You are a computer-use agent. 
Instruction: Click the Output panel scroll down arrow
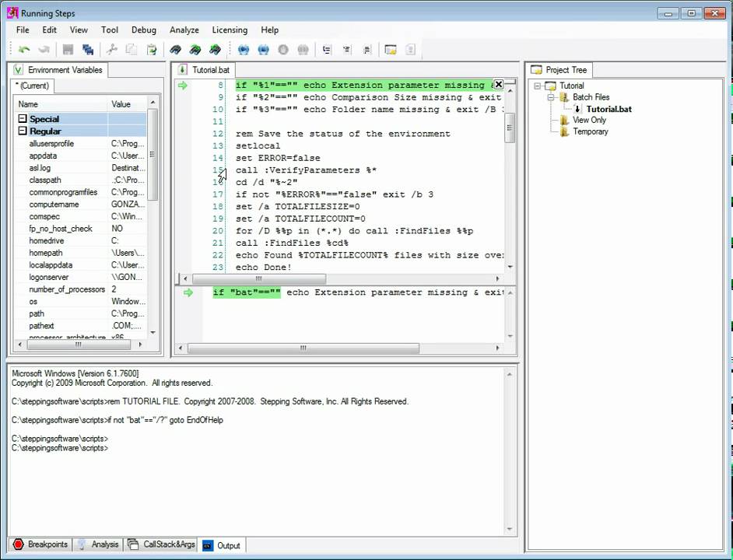pos(510,529)
